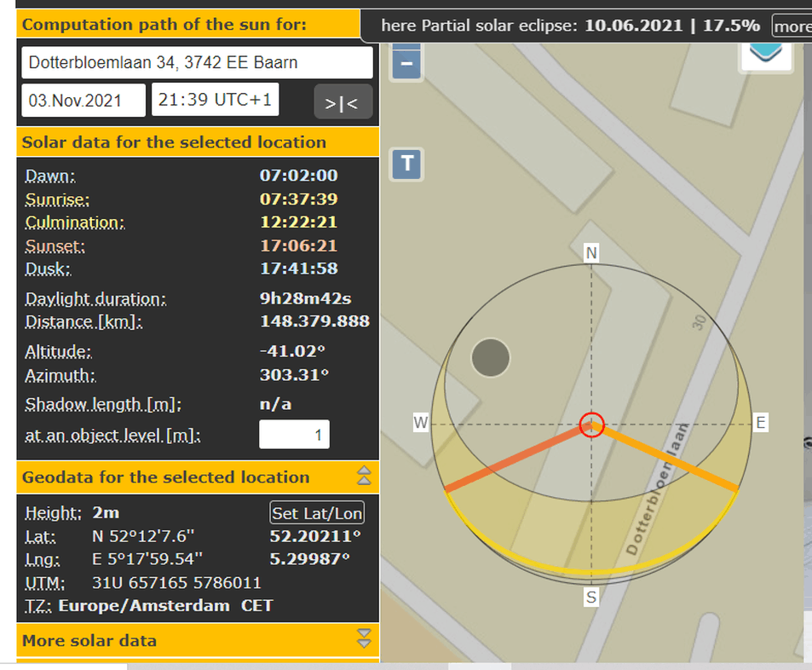Click the Dawn label
This screenshot has width=812, height=670.
[x=50, y=176]
